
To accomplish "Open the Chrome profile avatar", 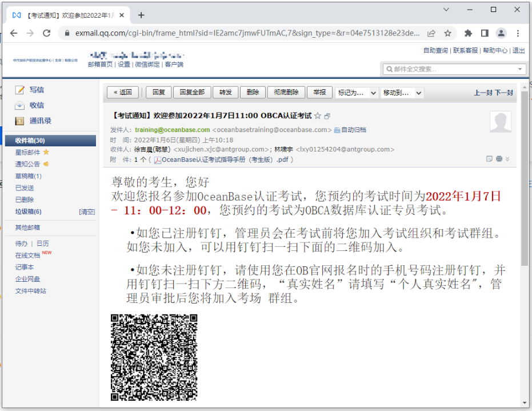I will (x=501, y=33).
